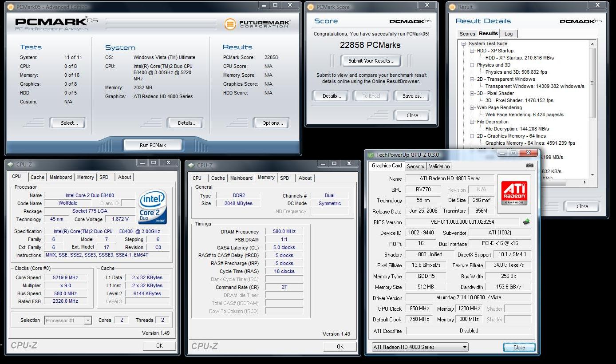Click the Close button in GPU-Z
616x364 pixels.
click(x=519, y=348)
